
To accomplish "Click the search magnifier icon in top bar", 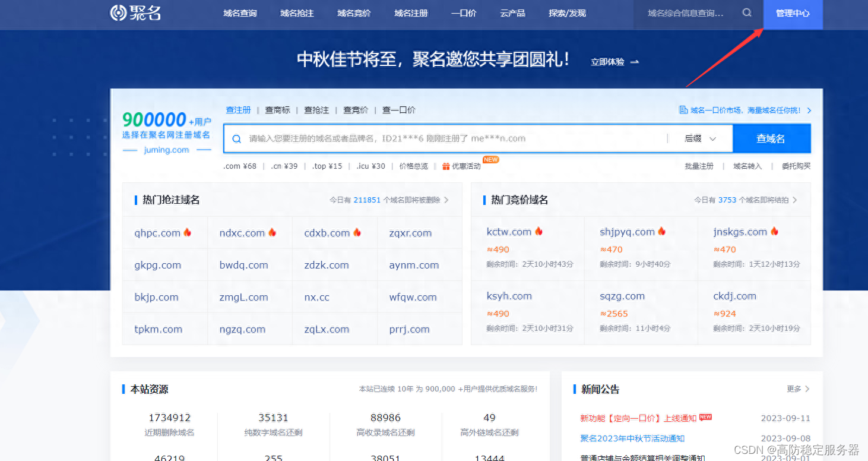I will pos(747,12).
